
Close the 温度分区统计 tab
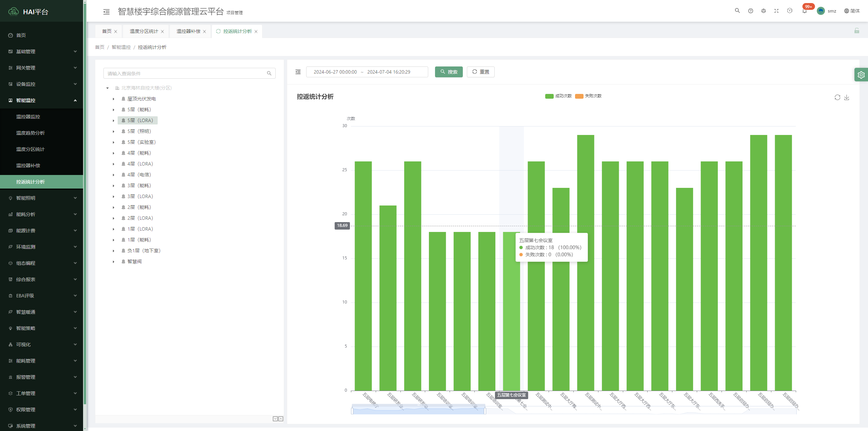tap(162, 32)
